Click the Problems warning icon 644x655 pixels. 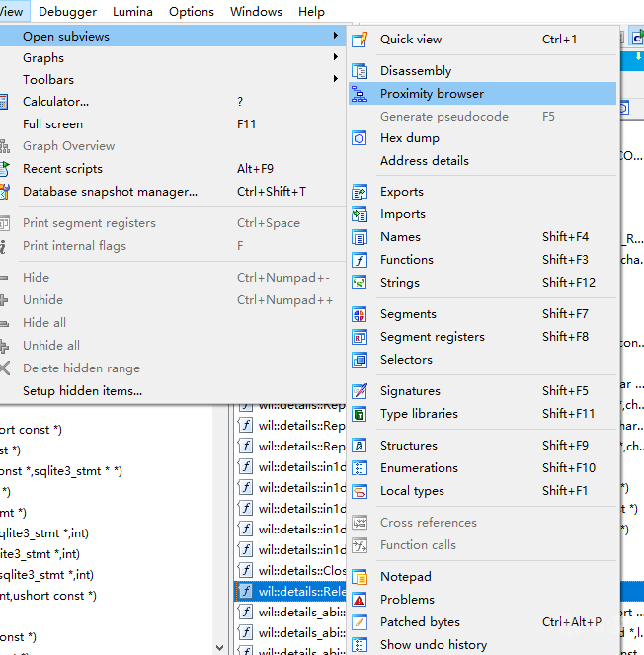pos(360,600)
